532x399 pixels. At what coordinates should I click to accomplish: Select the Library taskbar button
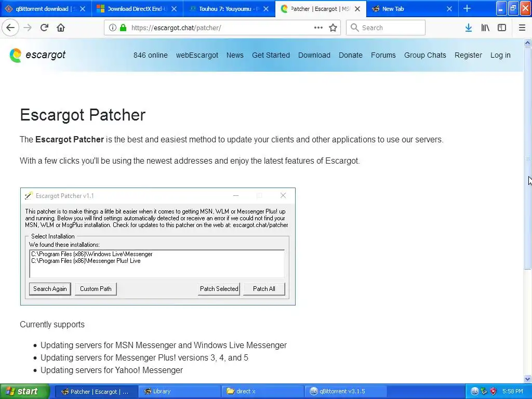pos(180,391)
